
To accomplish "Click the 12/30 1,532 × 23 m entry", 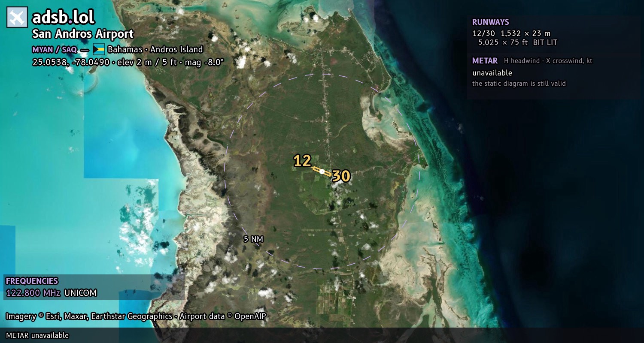I will 511,33.
